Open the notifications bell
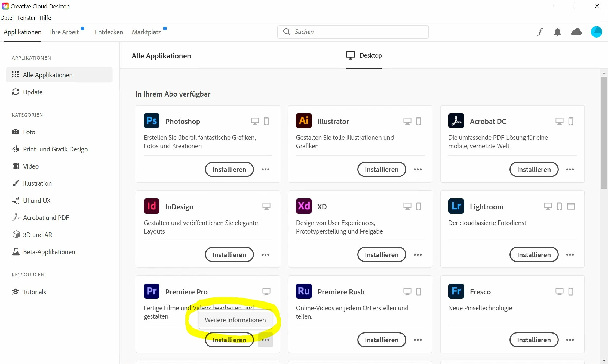This screenshot has height=364, width=608. pos(557,32)
